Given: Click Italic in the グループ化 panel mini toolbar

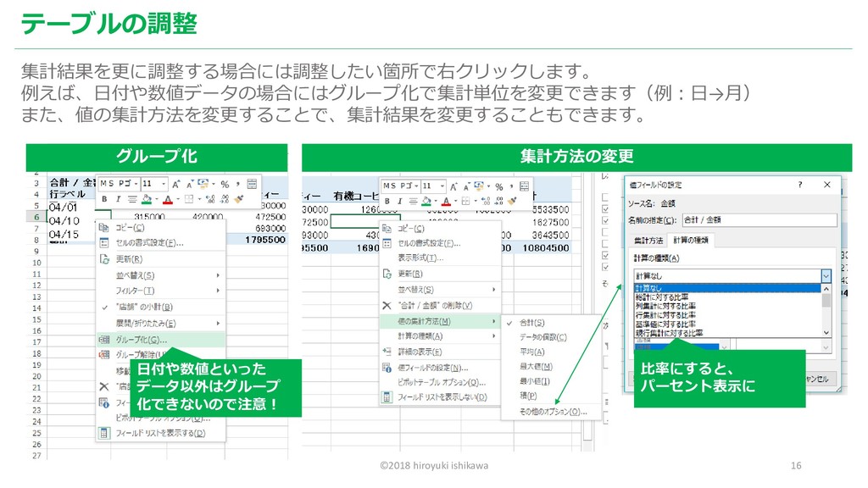Looking at the screenshot, I should [119, 199].
